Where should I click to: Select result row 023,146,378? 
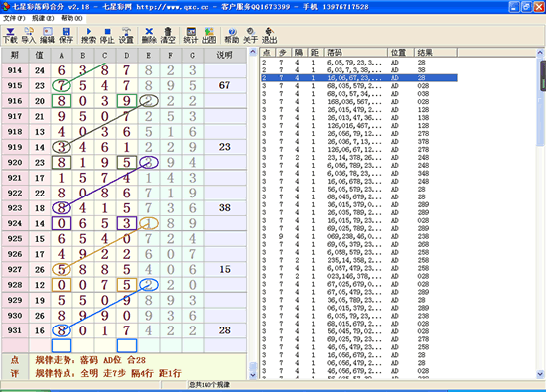(x=359, y=276)
